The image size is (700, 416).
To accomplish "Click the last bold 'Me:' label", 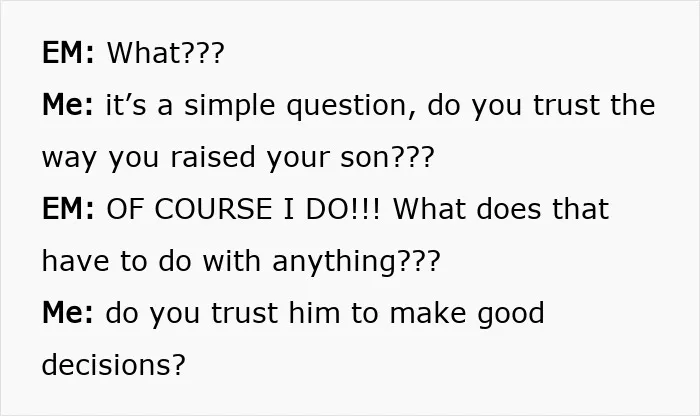I will (x=67, y=313).
